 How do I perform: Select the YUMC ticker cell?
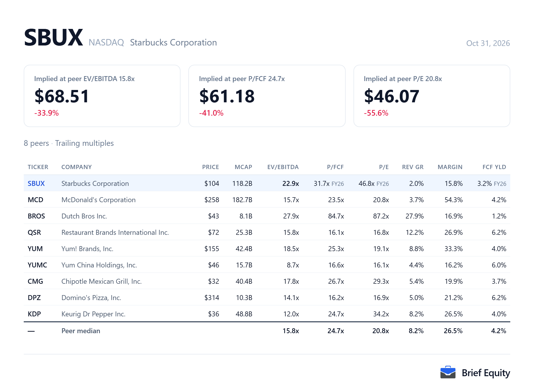37,265
